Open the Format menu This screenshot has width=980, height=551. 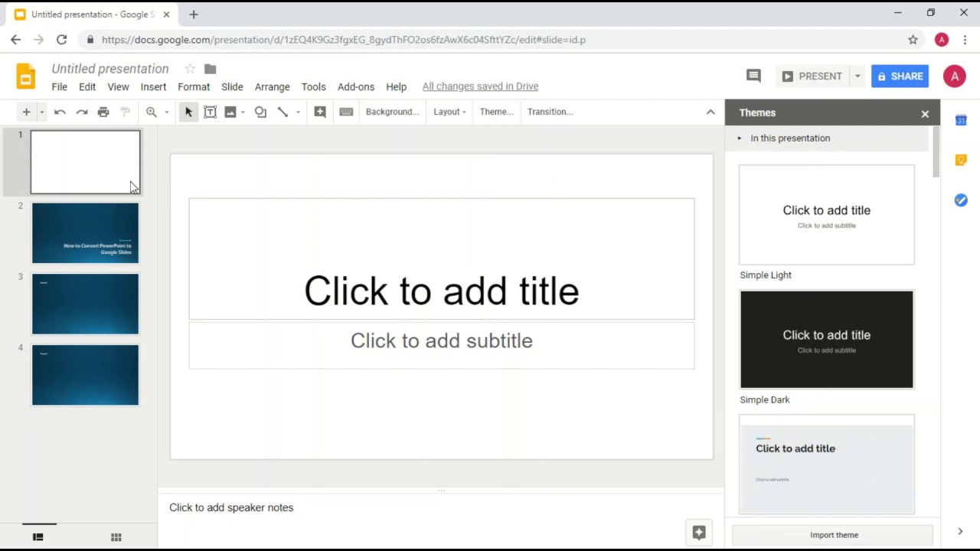point(194,86)
